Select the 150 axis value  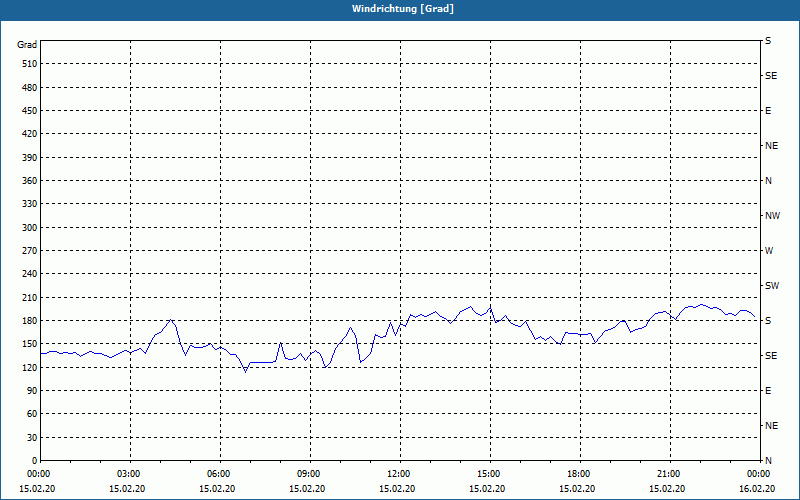30,343
